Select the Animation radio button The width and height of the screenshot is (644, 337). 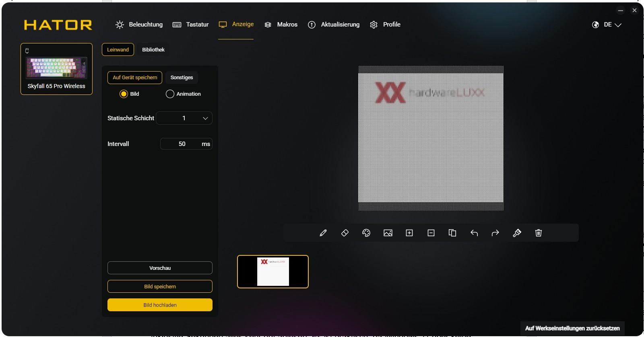170,94
